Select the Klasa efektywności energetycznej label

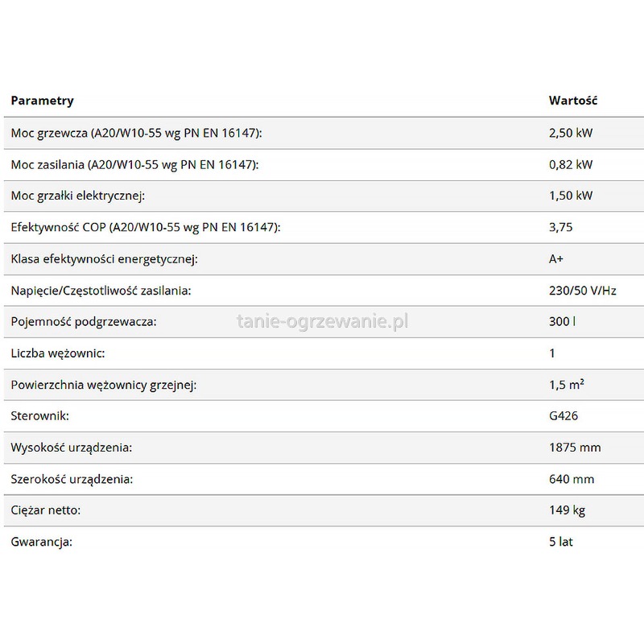(105, 258)
